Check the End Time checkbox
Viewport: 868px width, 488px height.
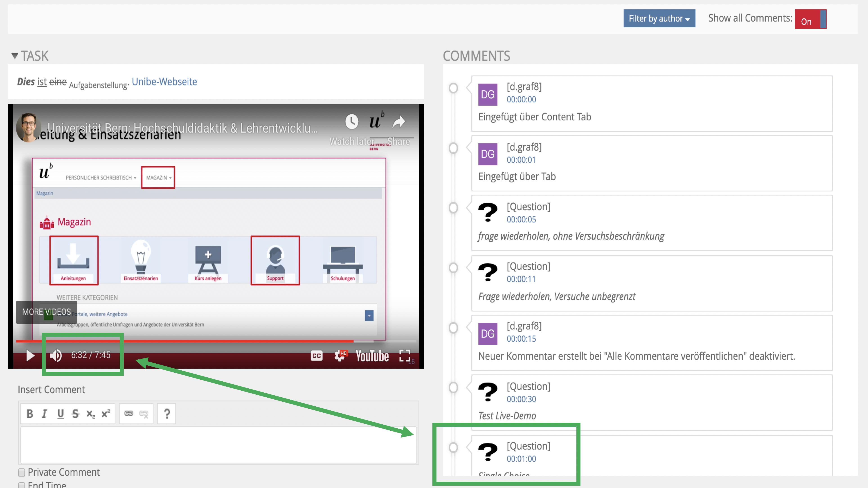coord(22,485)
